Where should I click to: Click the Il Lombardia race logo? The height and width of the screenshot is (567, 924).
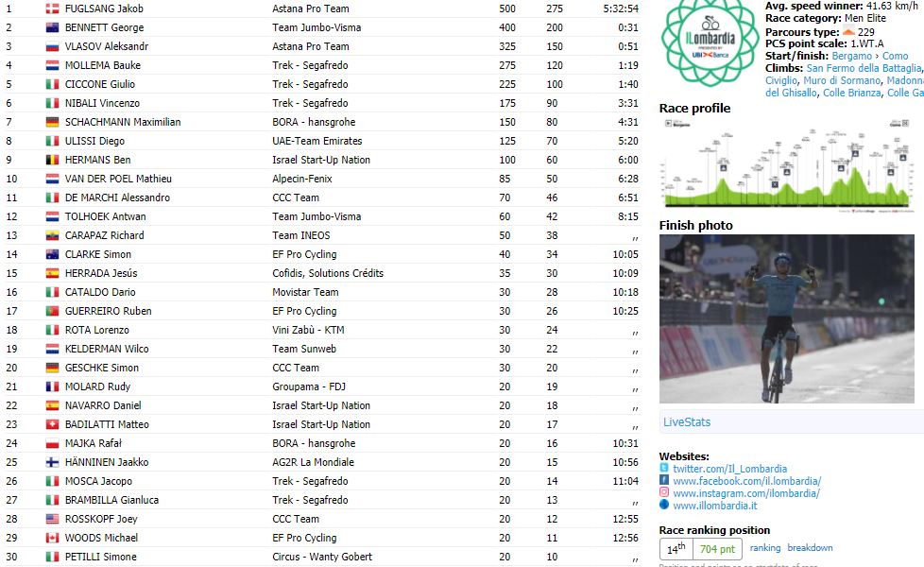pyautogui.click(x=710, y=42)
